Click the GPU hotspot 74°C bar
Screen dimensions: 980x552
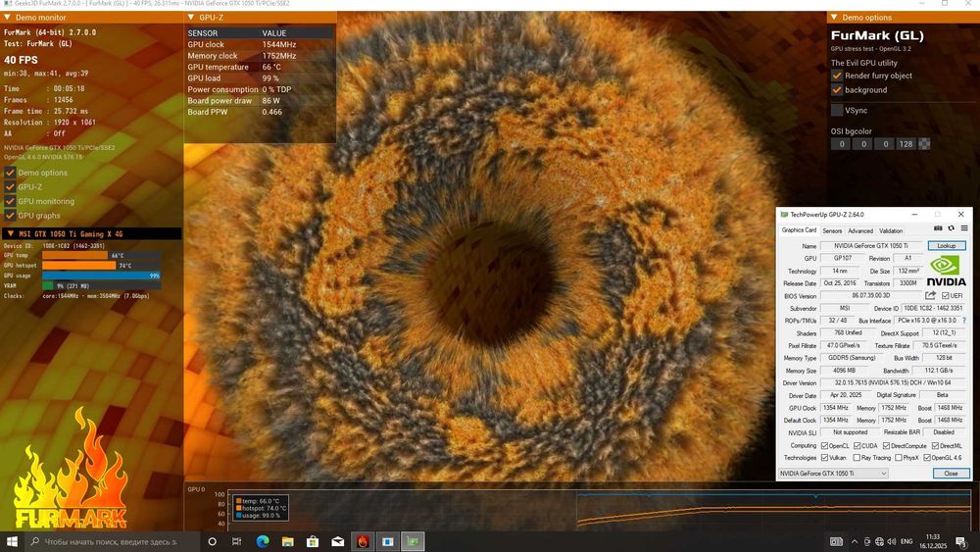tap(78, 265)
